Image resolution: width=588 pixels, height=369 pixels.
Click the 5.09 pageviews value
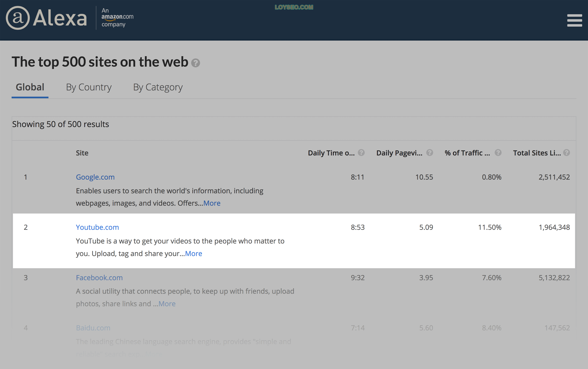(426, 227)
